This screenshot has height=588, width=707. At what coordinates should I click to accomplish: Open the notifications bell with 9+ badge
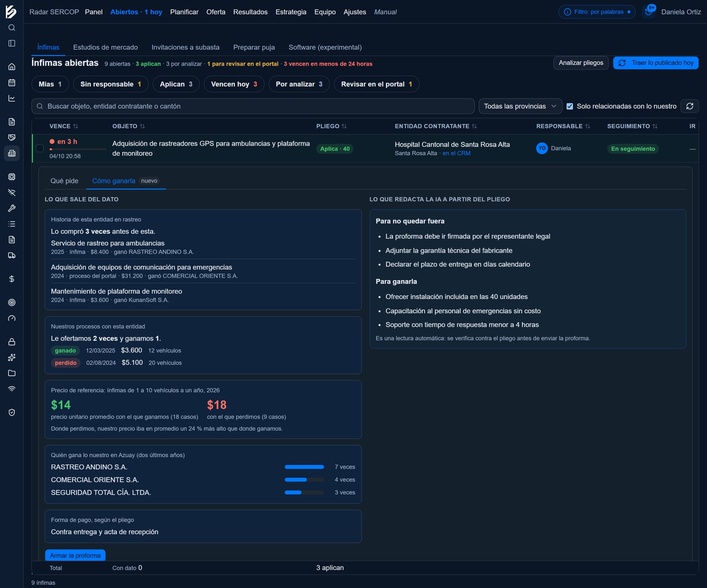coord(649,12)
